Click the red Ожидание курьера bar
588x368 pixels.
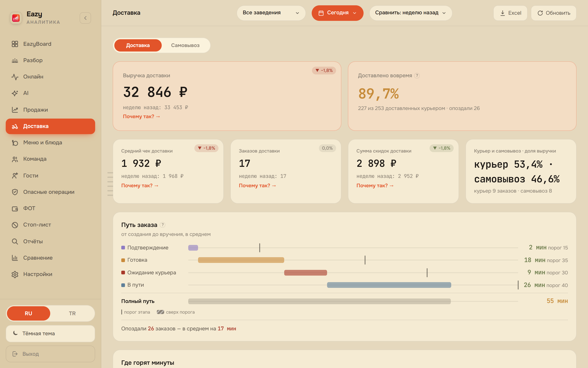tap(305, 273)
